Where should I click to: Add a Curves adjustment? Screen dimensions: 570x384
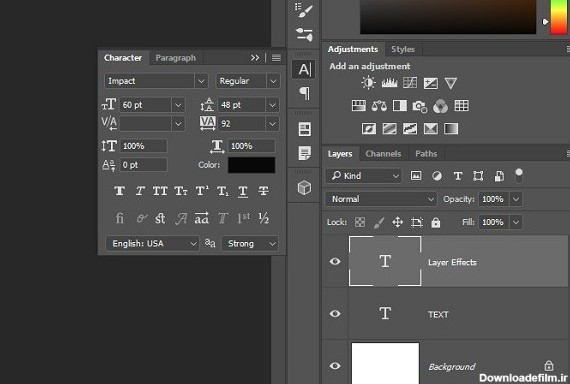[x=410, y=83]
